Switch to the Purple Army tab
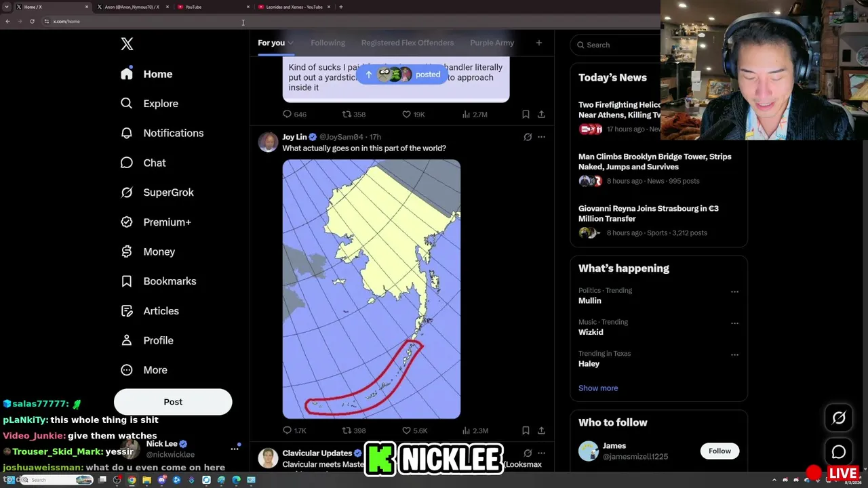Image resolution: width=868 pixels, height=488 pixels. [x=492, y=43]
